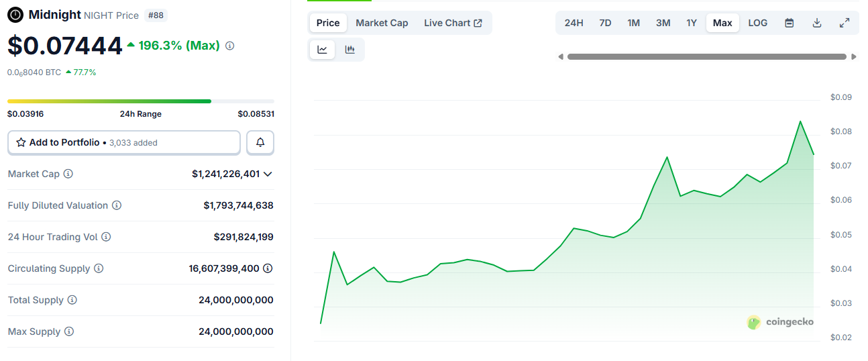The height and width of the screenshot is (361, 868).
Task: Show Max Supply info tooltip
Action: tap(69, 331)
